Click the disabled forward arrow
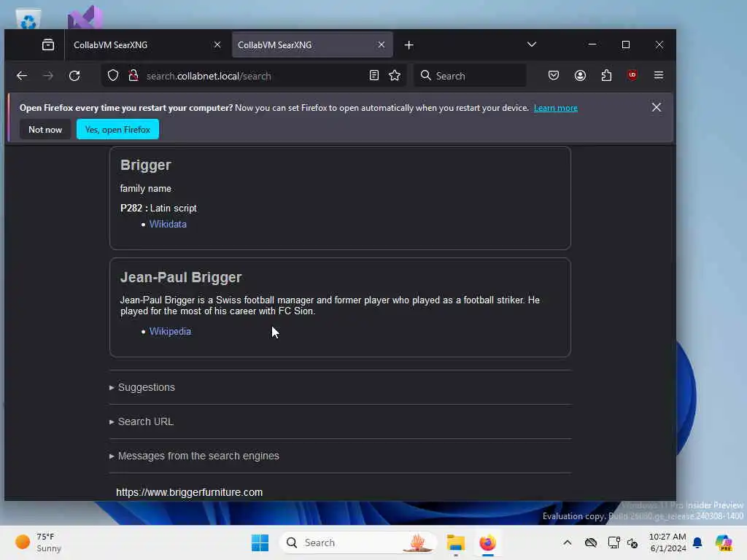Screen dimensions: 747x560 click(x=47, y=76)
